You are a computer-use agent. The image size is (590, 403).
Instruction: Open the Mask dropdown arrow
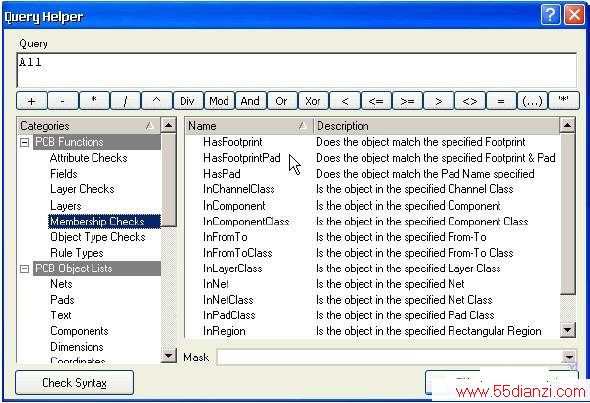coord(569,357)
